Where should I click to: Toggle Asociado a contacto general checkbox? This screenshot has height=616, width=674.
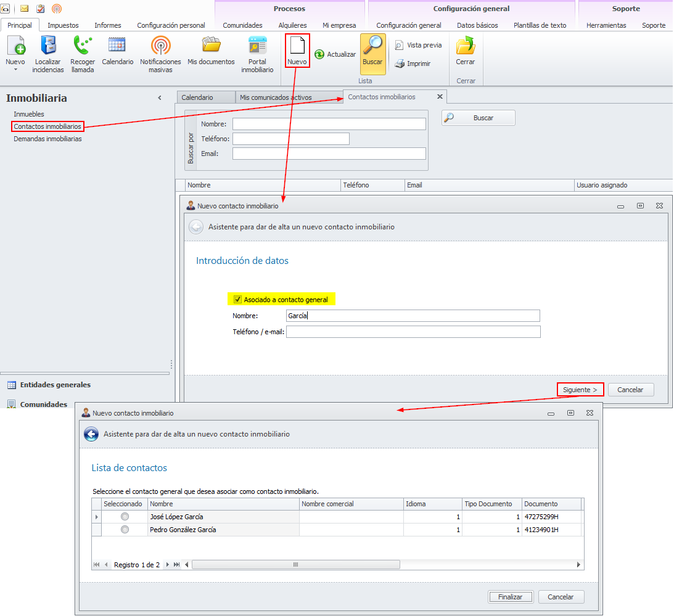coord(237,300)
